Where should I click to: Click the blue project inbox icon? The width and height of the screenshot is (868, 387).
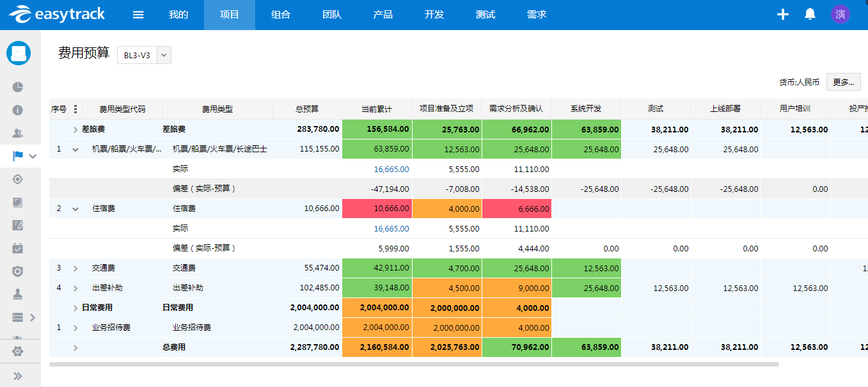pos(19,52)
